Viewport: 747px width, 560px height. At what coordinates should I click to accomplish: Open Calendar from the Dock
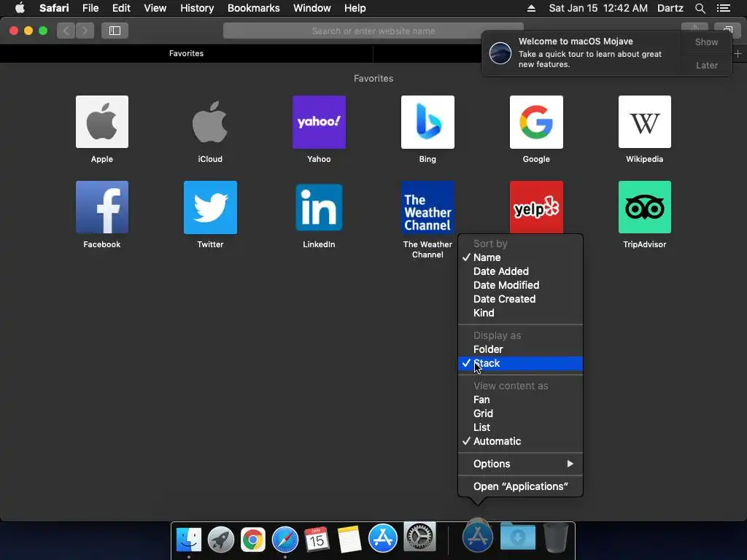coord(317,540)
